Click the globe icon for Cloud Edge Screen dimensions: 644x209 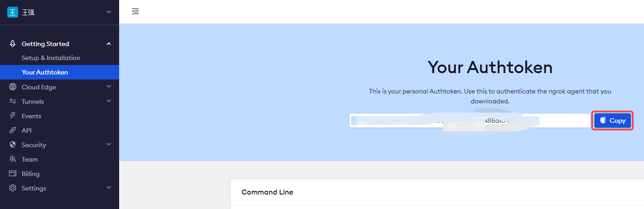(x=13, y=87)
